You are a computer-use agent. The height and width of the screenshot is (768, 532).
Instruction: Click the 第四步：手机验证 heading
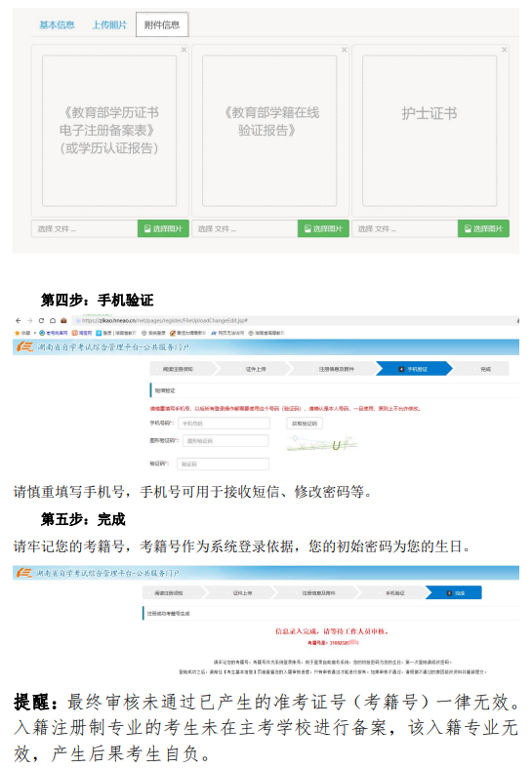97,300
